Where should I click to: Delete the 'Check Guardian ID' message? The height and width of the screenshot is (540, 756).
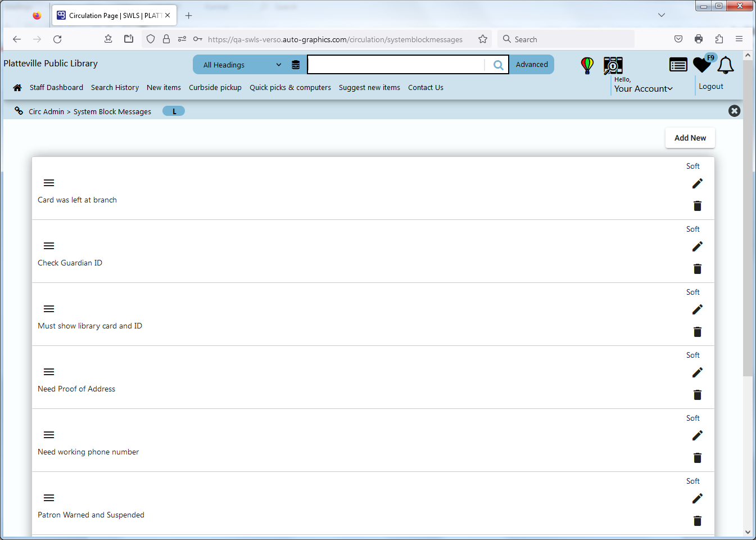tap(698, 269)
